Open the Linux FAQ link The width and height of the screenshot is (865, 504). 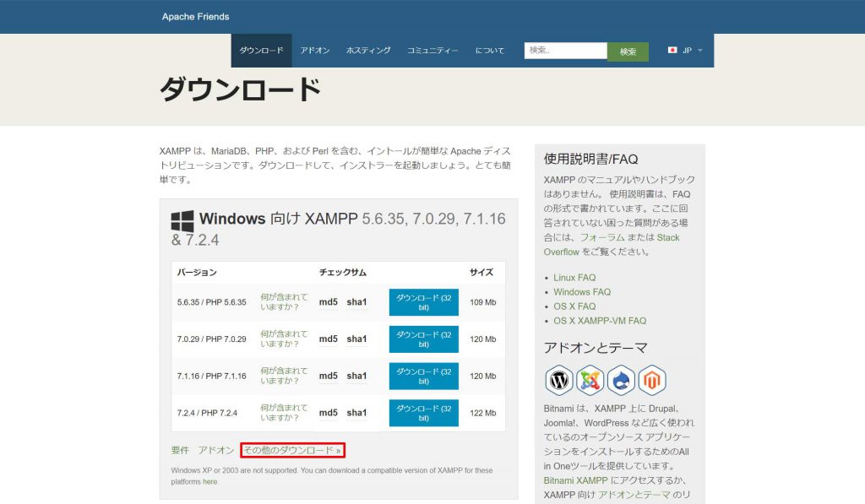(x=574, y=278)
